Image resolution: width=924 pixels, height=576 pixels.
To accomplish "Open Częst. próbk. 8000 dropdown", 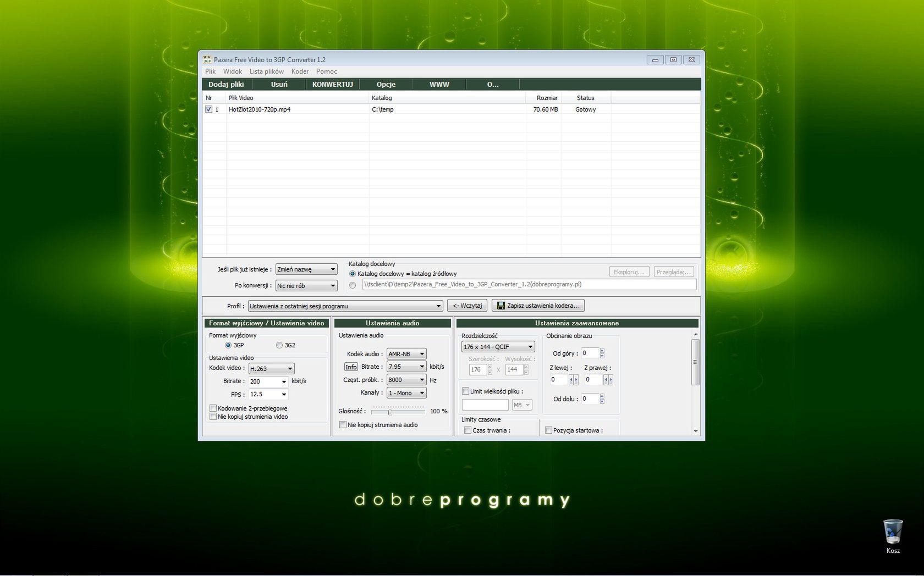I will click(x=406, y=380).
